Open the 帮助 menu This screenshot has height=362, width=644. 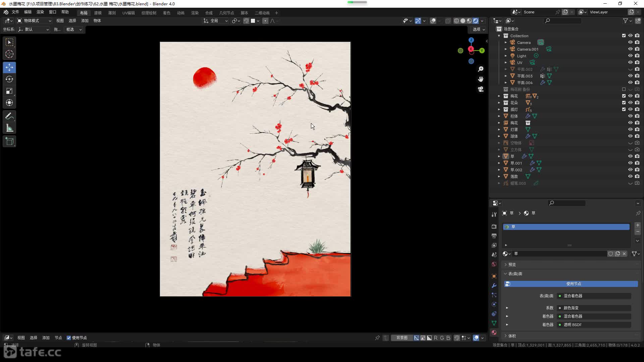(65, 12)
